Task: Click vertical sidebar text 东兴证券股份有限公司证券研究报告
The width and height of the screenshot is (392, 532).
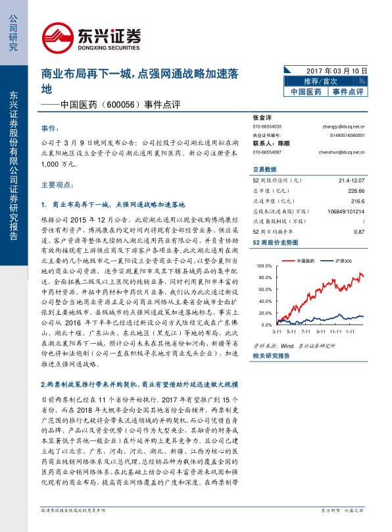Action: coord(14,165)
